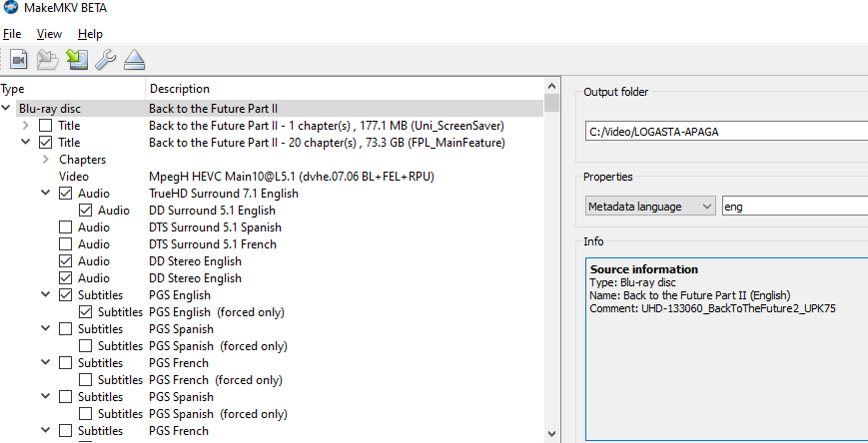The width and height of the screenshot is (868, 443).
Task: Click the Description column header
Action: (x=345, y=89)
